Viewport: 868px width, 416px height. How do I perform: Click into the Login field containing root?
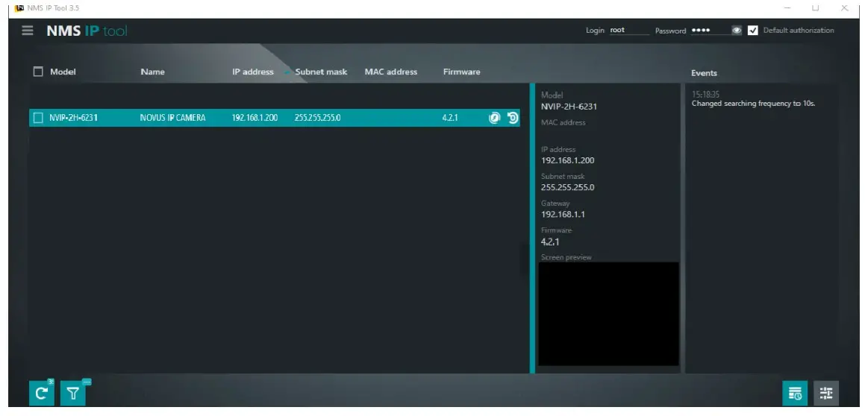[x=629, y=31]
